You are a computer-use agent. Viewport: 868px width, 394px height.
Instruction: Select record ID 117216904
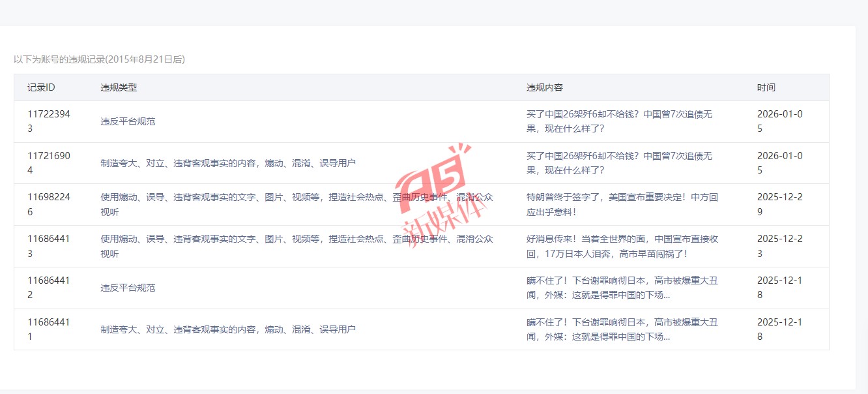tap(49, 163)
